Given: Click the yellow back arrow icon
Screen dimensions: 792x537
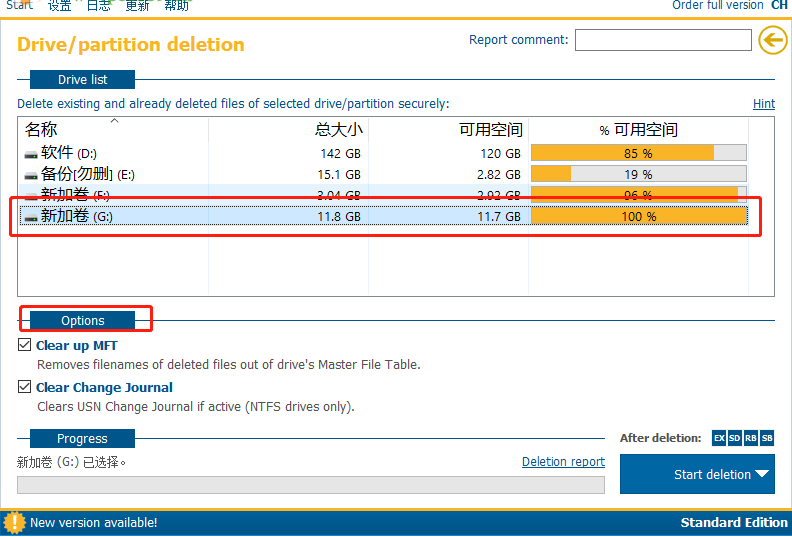Looking at the screenshot, I should pos(773,40).
